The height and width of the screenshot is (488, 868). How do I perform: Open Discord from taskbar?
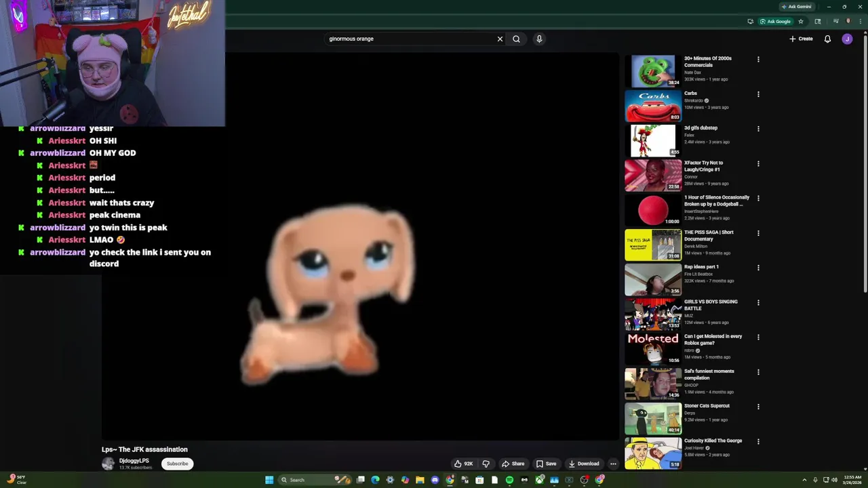coord(435,480)
